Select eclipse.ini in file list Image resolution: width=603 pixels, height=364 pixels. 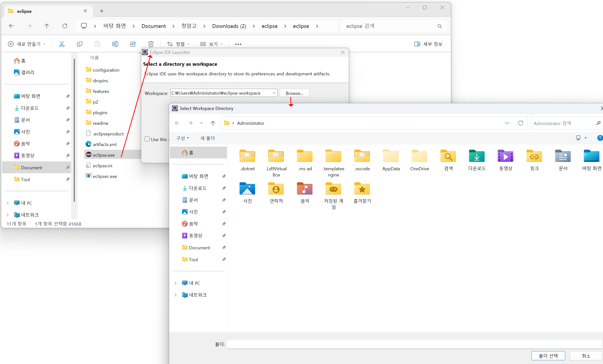pyautogui.click(x=102, y=166)
